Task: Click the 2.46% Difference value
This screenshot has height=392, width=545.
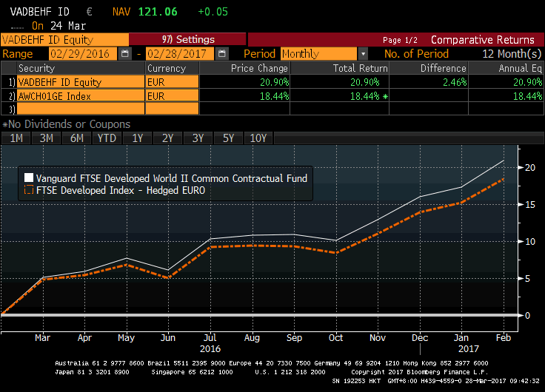Action: click(455, 82)
